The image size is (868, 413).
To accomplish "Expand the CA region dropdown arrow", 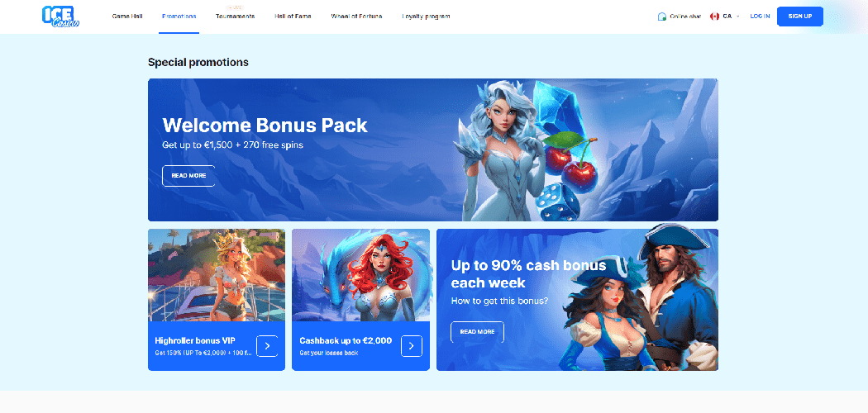I will (738, 17).
